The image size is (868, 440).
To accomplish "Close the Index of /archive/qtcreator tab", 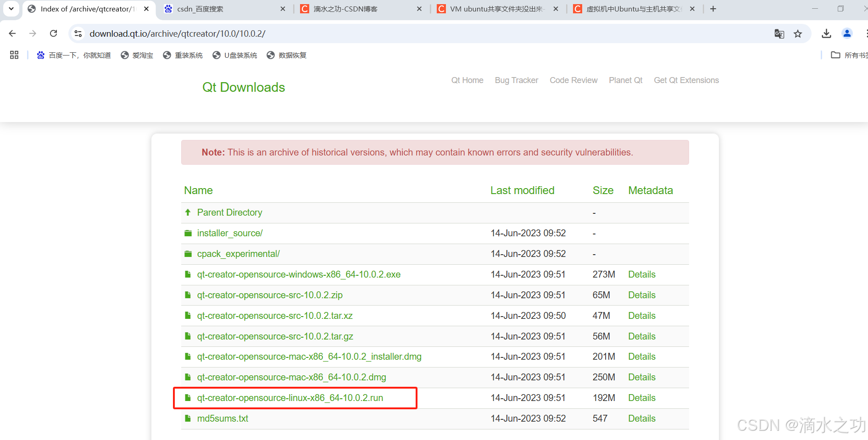I will (x=146, y=9).
